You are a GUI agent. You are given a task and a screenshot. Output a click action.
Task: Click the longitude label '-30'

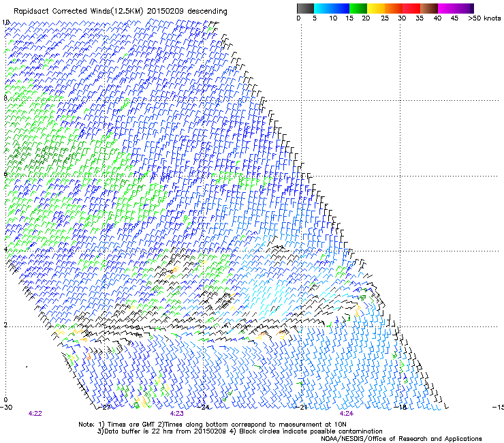point(6,408)
